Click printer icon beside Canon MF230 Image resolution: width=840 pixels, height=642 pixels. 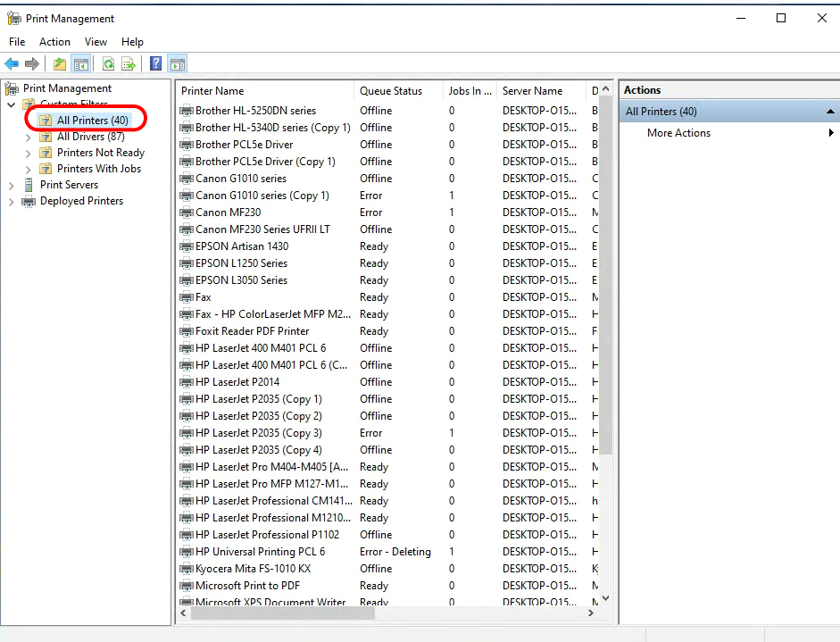coord(187,213)
